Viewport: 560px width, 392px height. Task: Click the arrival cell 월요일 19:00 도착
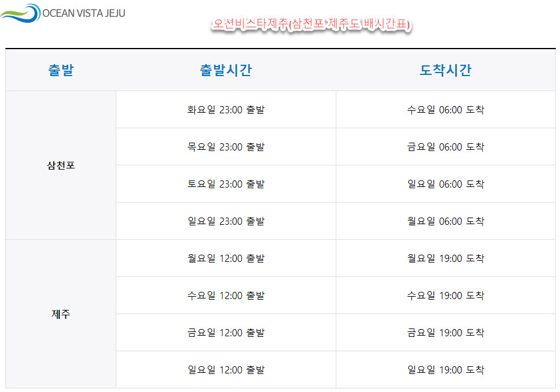tap(445, 258)
